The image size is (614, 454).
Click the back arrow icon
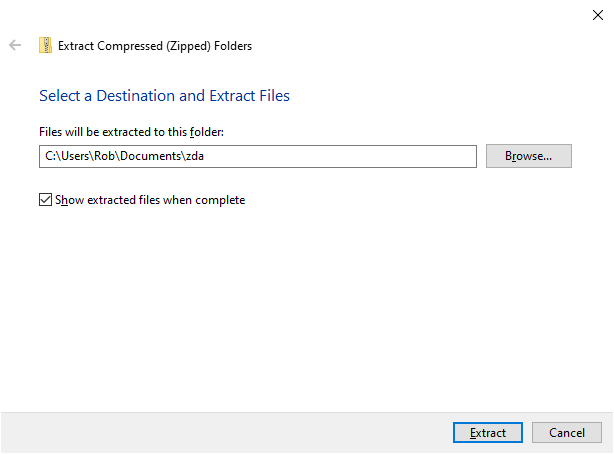coord(15,45)
